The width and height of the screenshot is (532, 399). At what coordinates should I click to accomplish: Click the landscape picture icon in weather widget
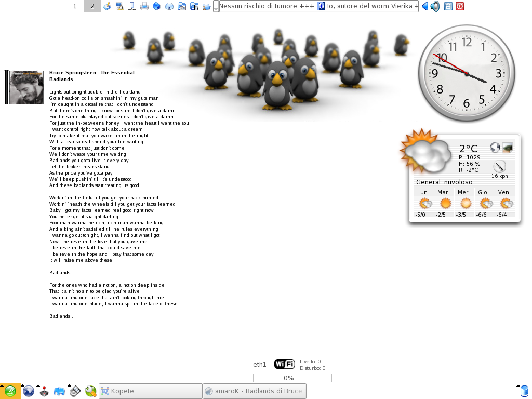pos(508,148)
